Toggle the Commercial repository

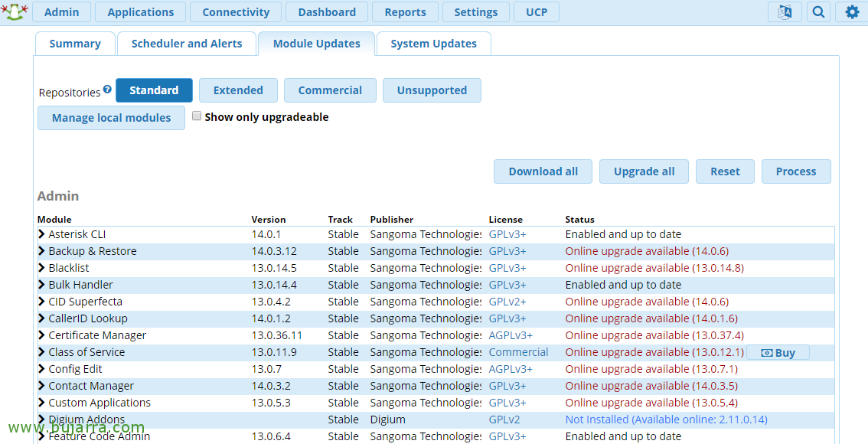[x=330, y=90]
